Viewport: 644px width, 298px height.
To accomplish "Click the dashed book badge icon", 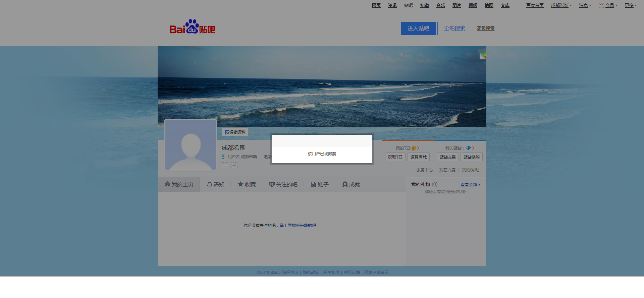I will (x=225, y=165).
